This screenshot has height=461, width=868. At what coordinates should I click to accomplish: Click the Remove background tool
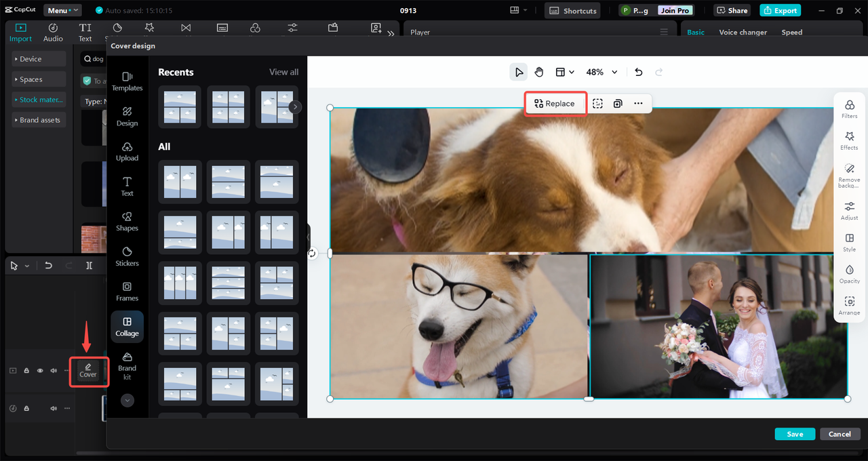(849, 174)
